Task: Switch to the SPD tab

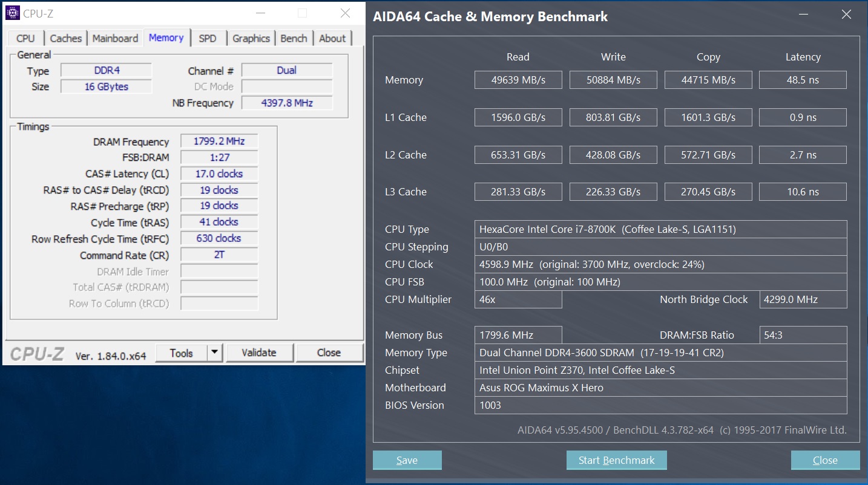Action: pyautogui.click(x=208, y=38)
